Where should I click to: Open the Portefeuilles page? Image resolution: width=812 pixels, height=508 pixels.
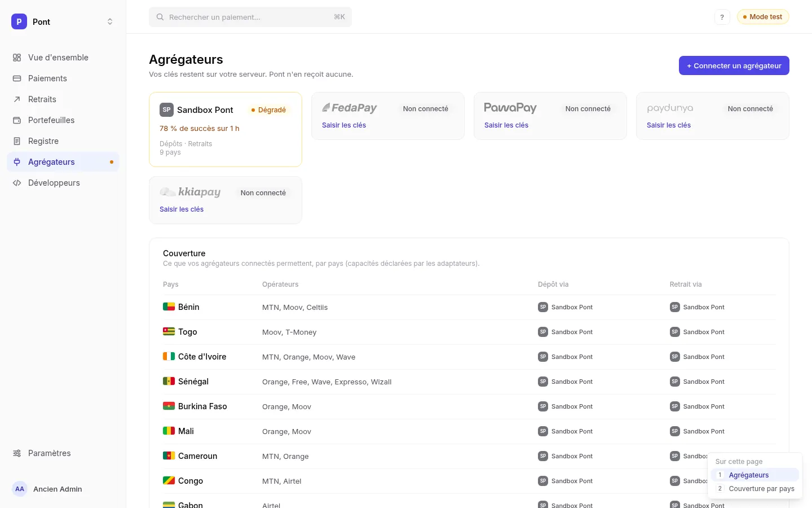point(63,120)
